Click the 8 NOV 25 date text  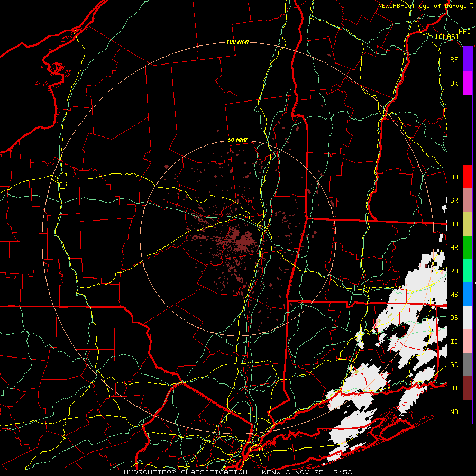tap(306, 472)
